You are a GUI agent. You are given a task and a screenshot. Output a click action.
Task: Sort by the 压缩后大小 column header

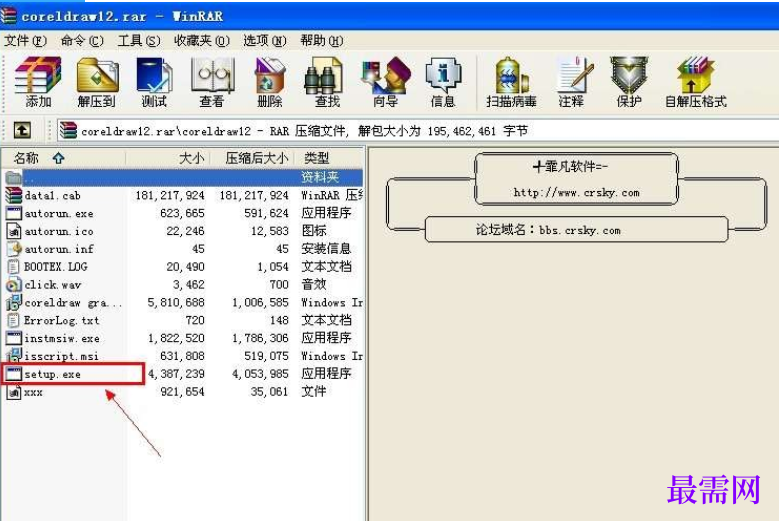point(252,158)
